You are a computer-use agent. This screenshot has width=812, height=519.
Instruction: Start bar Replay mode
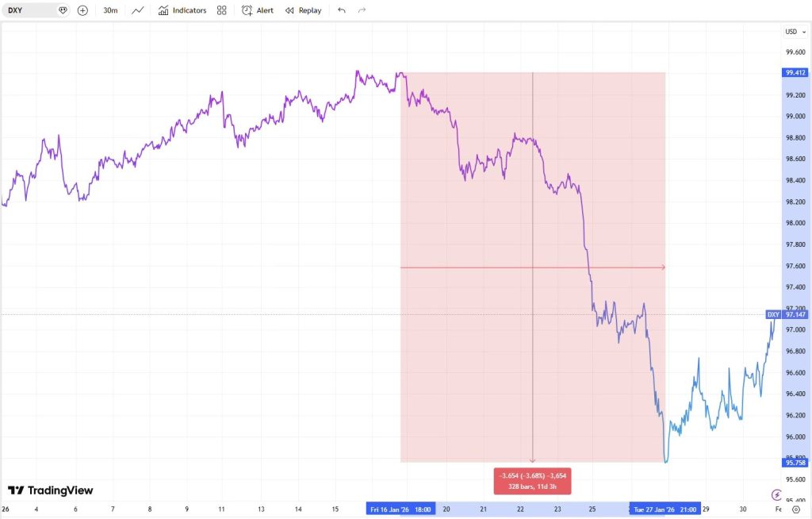(303, 10)
